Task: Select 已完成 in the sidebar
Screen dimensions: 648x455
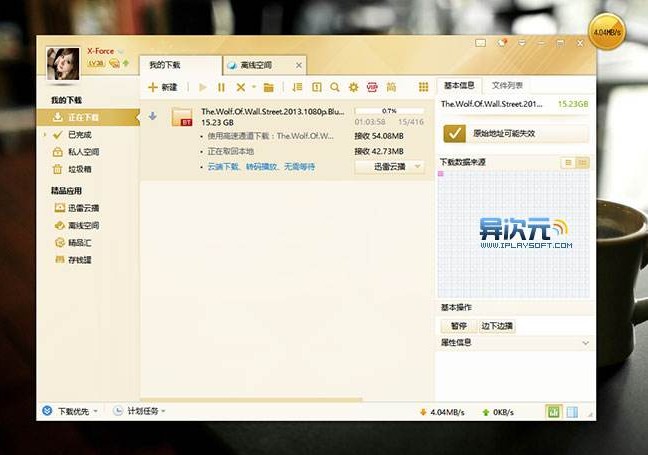Action: pos(79,135)
